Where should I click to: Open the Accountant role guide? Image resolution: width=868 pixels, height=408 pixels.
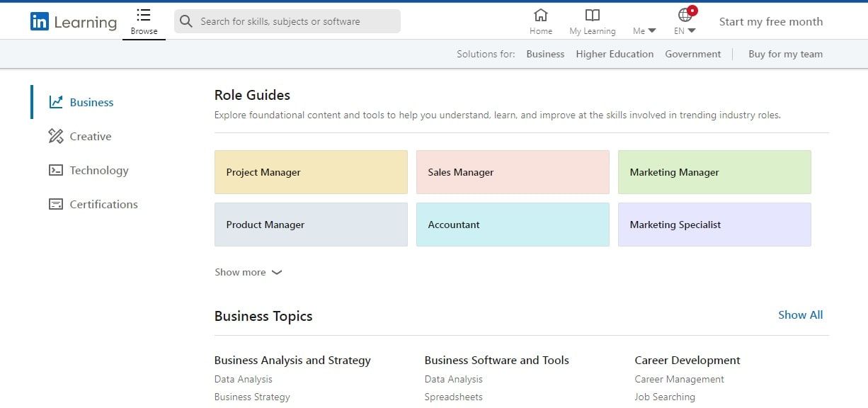click(513, 225)
